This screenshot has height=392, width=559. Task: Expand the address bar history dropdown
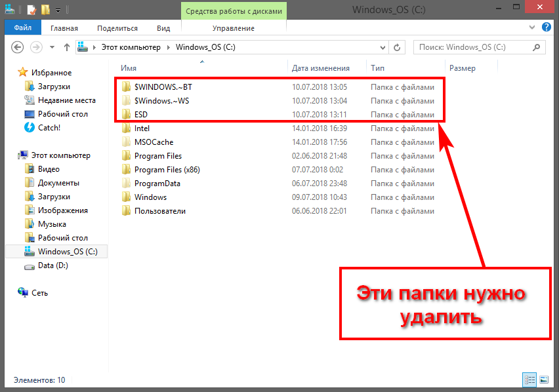383,47
